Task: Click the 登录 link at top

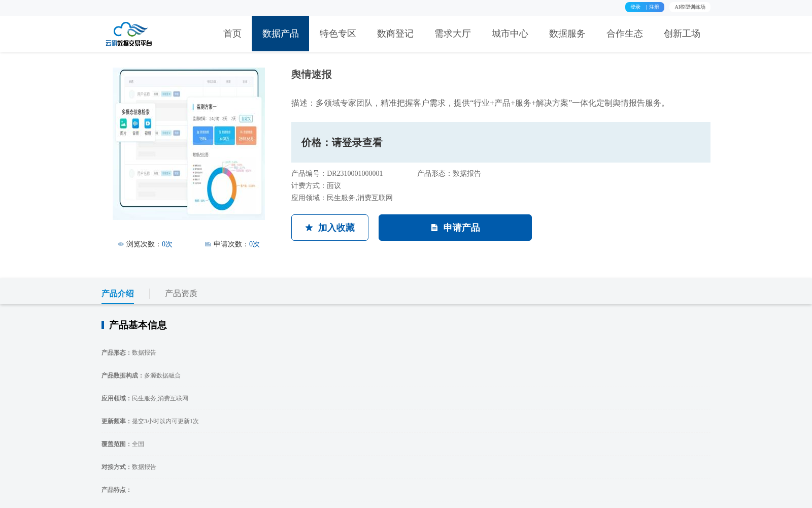Action: [x=635, y=7]
